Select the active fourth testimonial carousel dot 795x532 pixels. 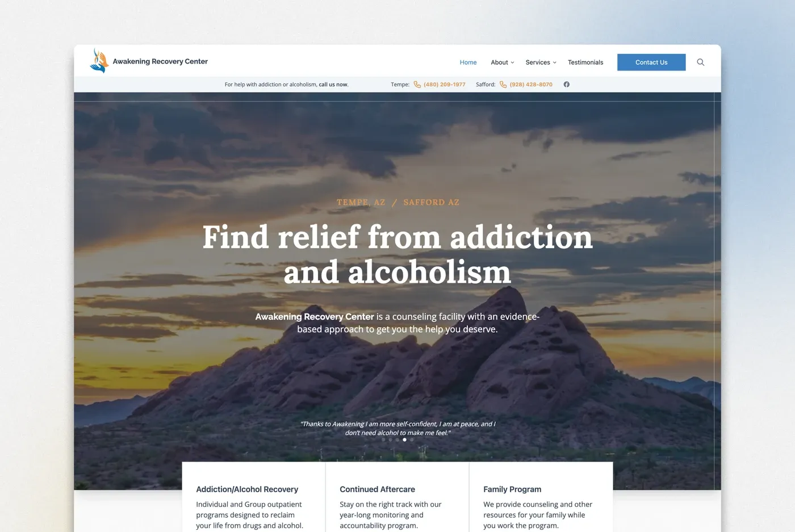click(x=404, y=439)
